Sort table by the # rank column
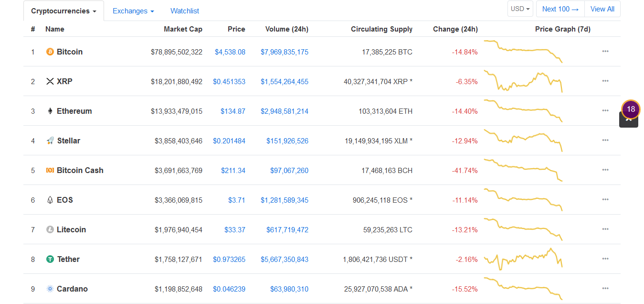 [33, 29]
